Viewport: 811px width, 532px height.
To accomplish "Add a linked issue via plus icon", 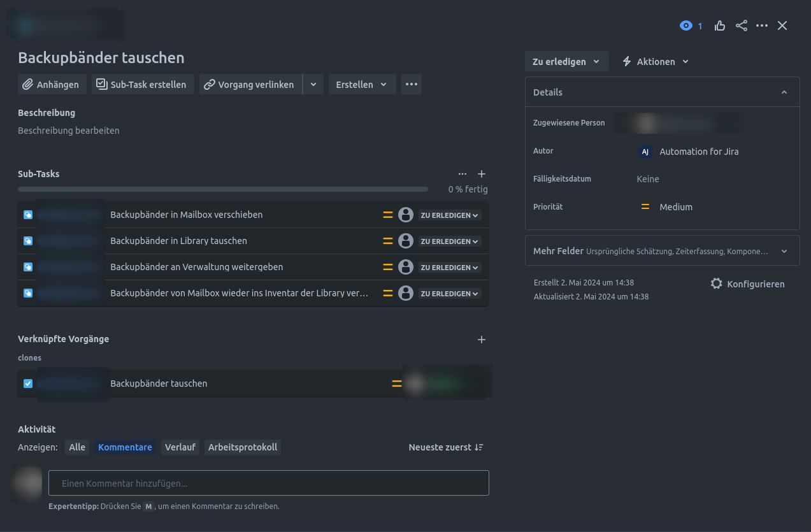I will tap(482, 340).
